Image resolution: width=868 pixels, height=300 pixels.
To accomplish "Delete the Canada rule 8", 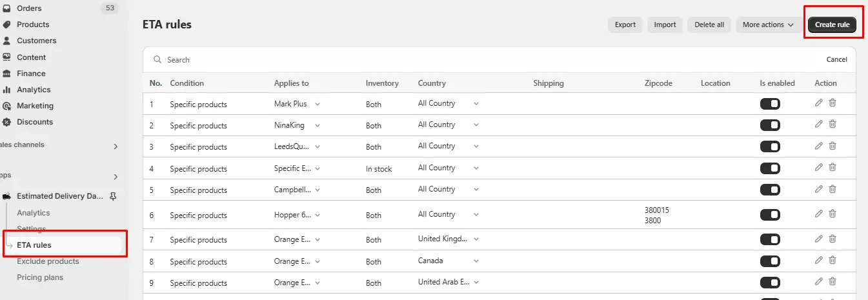I will click(x=833, y=260).
